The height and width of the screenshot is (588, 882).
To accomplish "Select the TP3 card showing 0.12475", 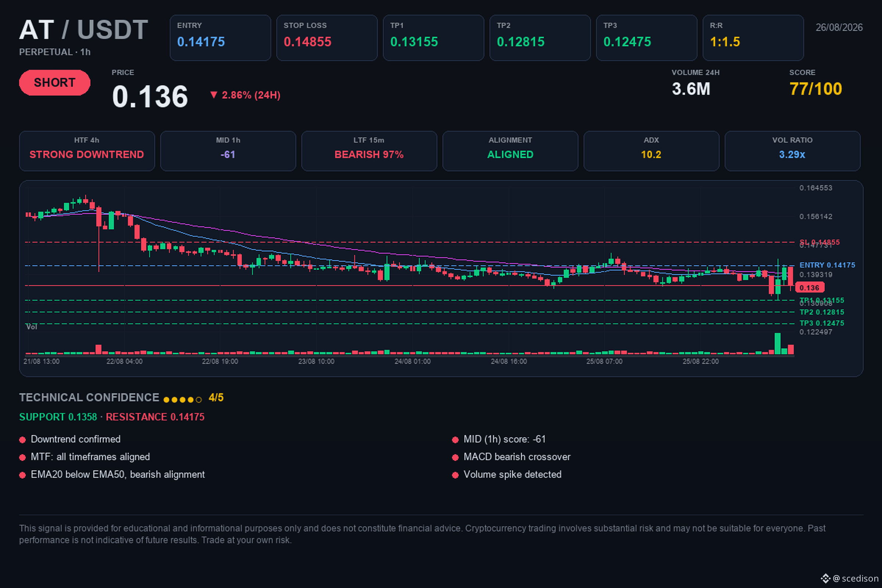I will click(646, 38).
